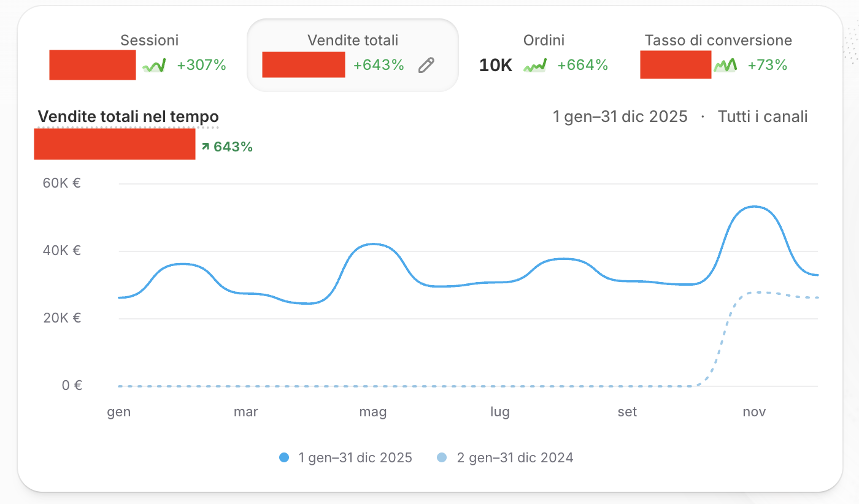Viewport: 859px width, 504px height.
Task: Click the +664% Ordini change value
Action: (583, 65)
